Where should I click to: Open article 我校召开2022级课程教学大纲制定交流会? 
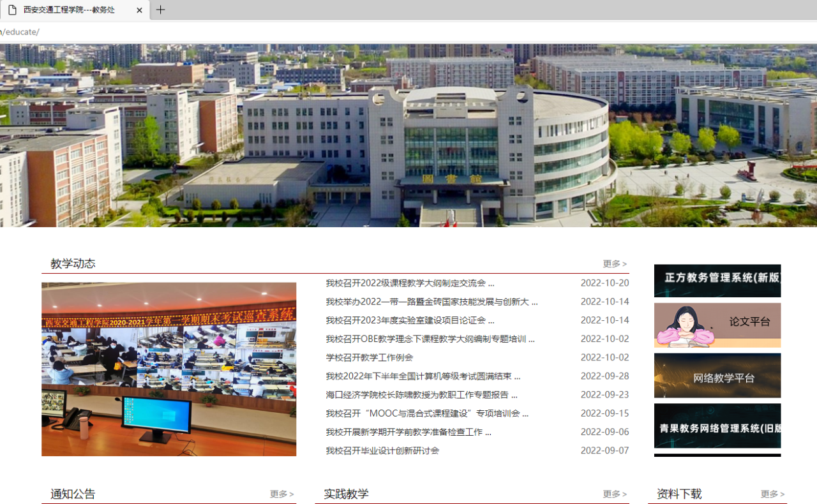click(x=410, y=283)
